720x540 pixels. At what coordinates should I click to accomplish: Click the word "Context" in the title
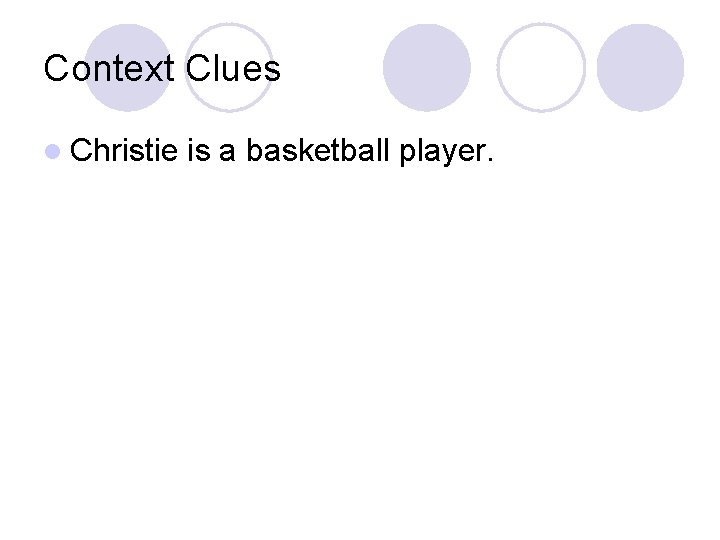pyautogui.click(x=109, y=69)
